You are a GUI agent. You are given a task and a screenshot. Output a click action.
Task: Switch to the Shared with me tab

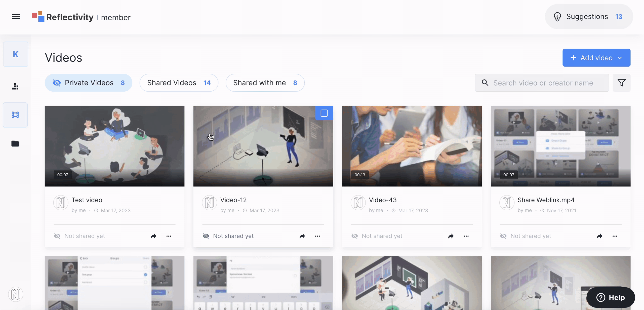pyautogui.click(x=265, y=83)
